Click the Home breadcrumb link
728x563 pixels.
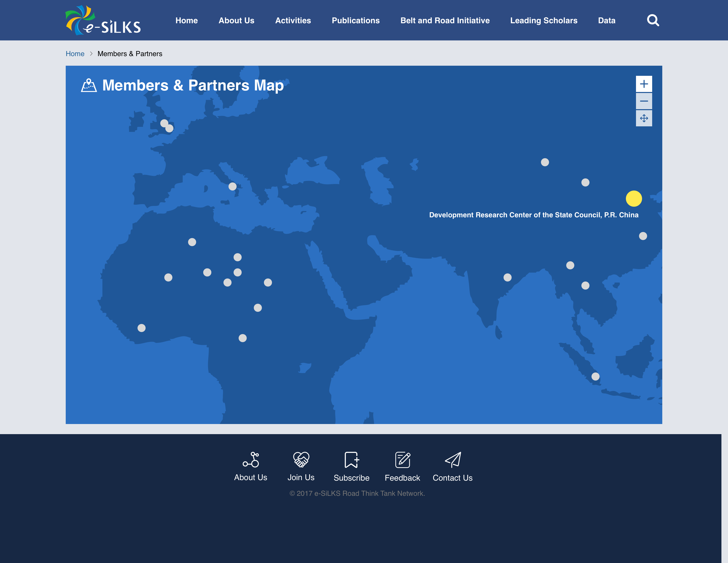tap(75, 54)
